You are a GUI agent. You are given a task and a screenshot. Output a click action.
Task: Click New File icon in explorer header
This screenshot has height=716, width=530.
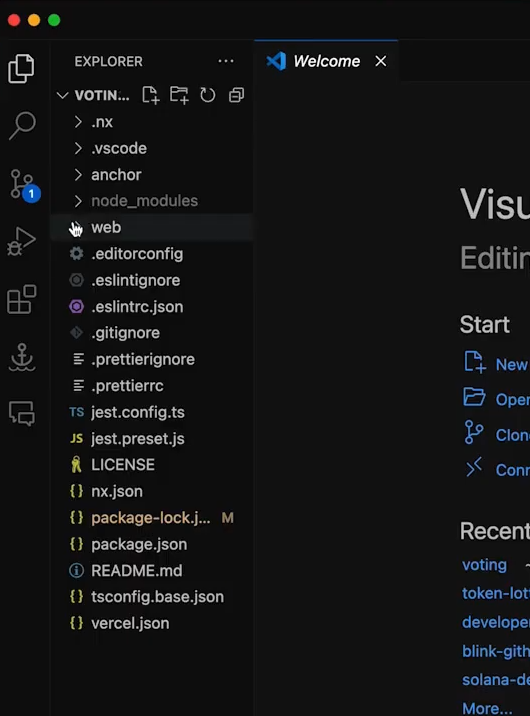[x=151, y=95]
